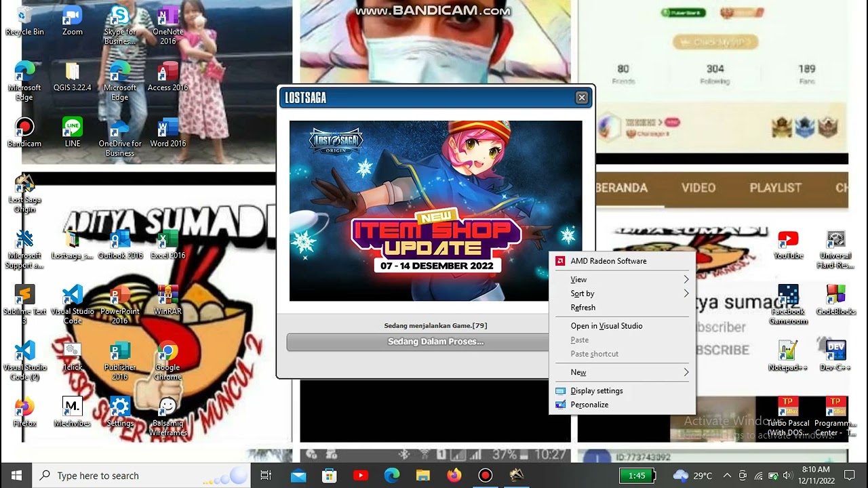
Task: Open the Firefox desktop shortcut
Action: (x=24, y=412)
